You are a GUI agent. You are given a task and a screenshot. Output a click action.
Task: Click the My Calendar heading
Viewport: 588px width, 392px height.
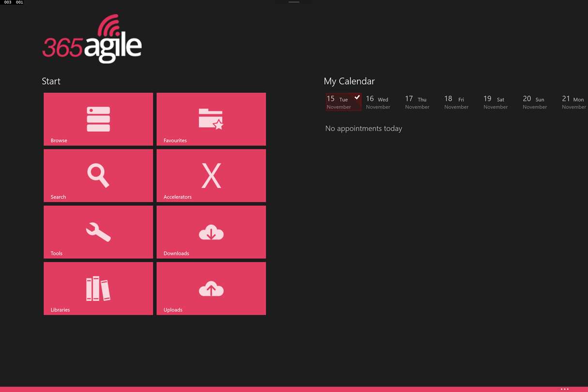click(x=349, y=81)
